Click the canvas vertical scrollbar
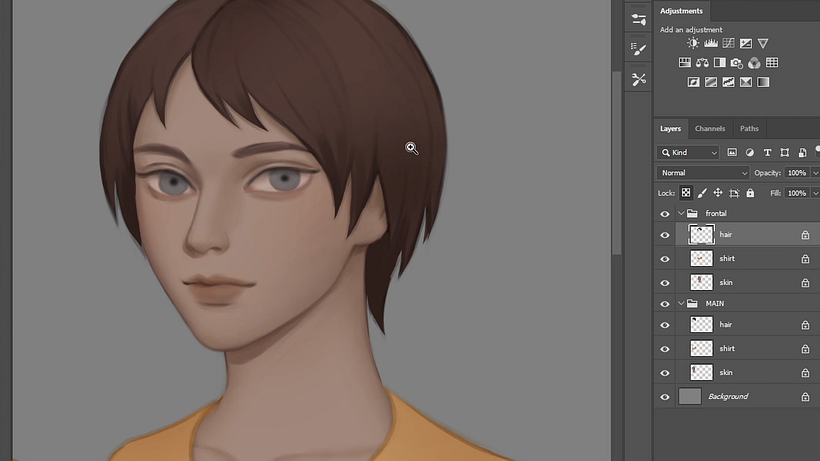 tap(617, 162)
